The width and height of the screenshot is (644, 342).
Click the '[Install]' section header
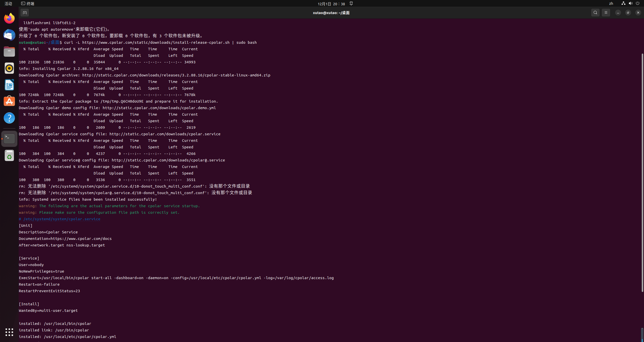[x=29, y=304]
